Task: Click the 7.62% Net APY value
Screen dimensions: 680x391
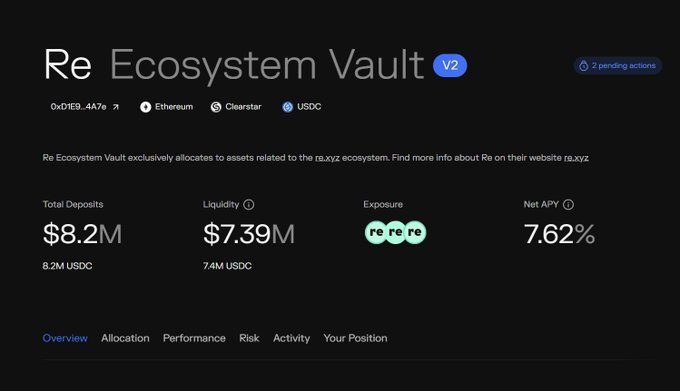Action: point(559,234)
